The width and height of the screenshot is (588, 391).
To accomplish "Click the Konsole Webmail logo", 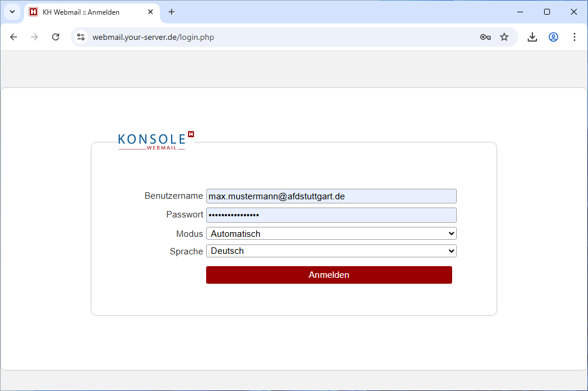I will click(155, 141).
